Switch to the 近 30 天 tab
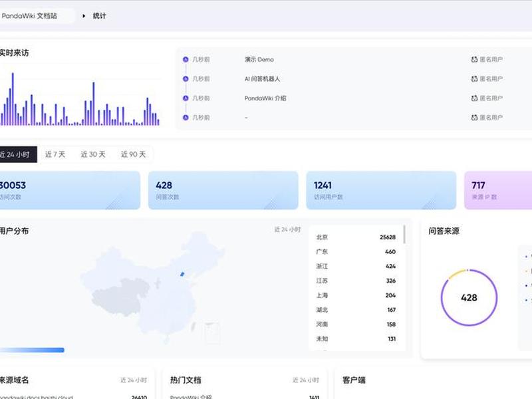 point(93,155)
